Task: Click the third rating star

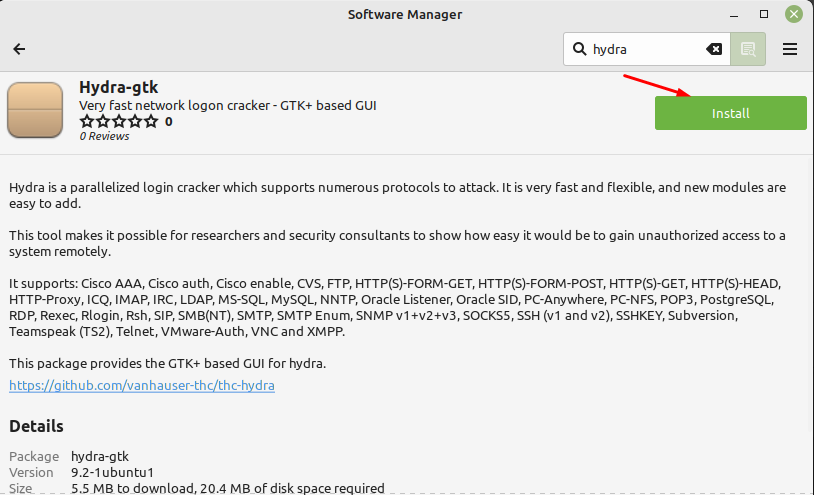Action: 119,122
